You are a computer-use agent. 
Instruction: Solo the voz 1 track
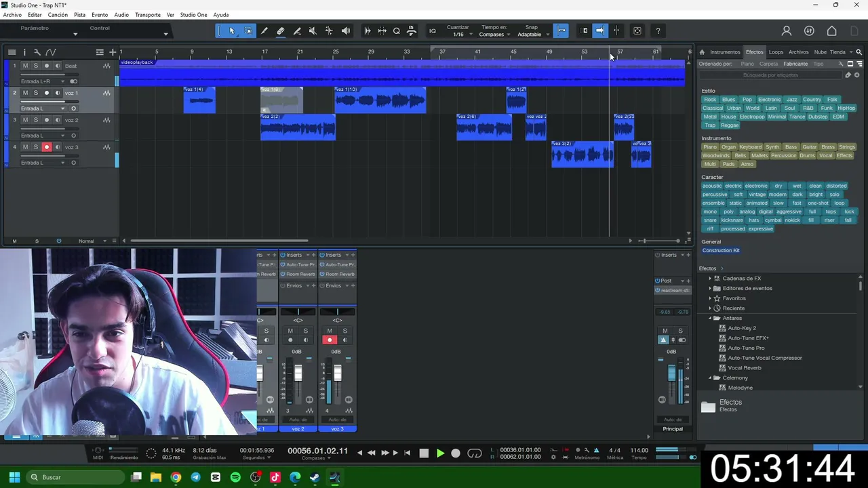[36, 93]
